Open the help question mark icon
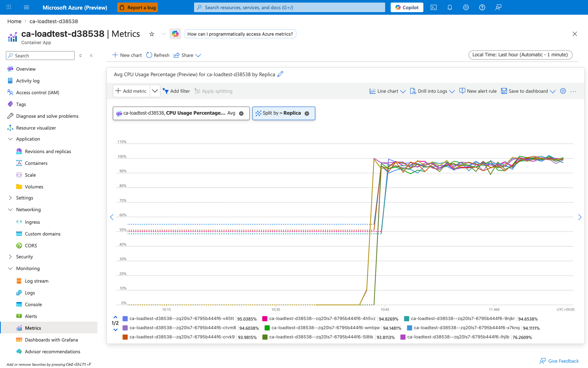Viewport: 588px width, 368px height. 482,7
